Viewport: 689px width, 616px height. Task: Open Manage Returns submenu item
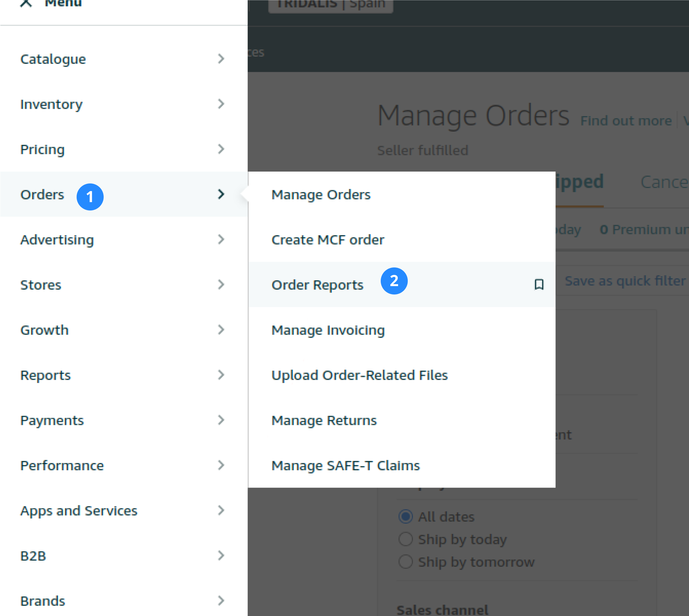coord(324,420)
